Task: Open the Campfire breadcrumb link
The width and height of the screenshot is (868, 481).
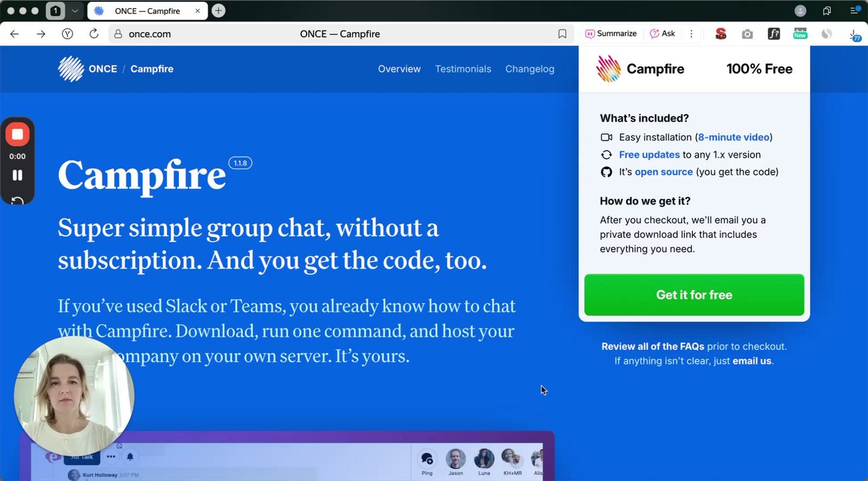Action: click(x=152, y=69)
